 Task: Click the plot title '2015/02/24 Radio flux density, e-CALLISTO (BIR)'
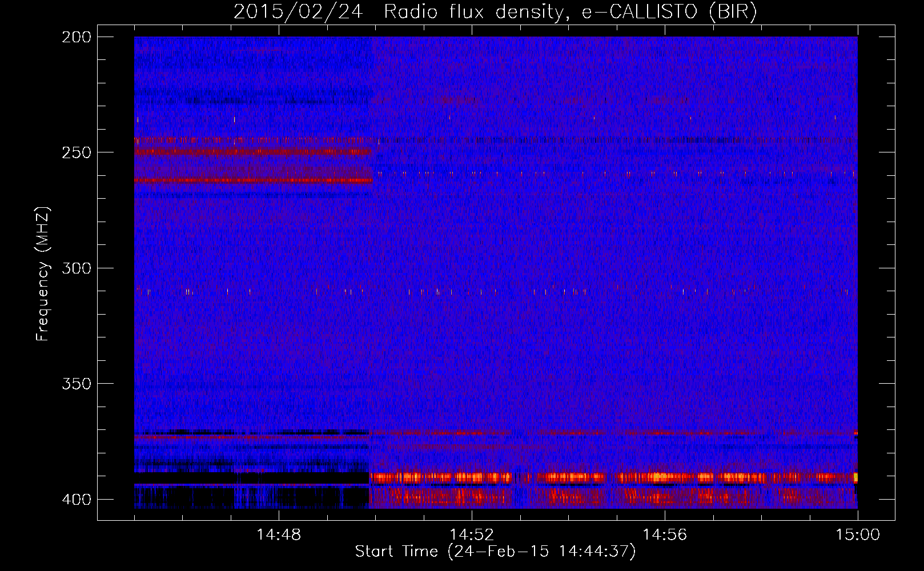coord(495,12)
